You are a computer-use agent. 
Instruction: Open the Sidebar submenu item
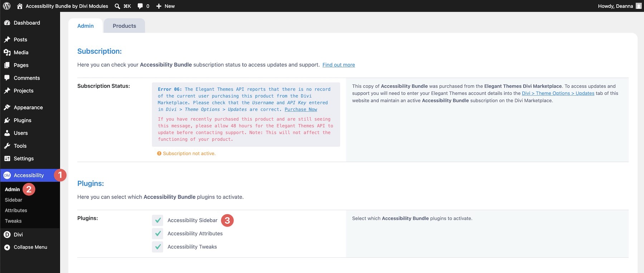pyautogui.click(x=14, y=200)
